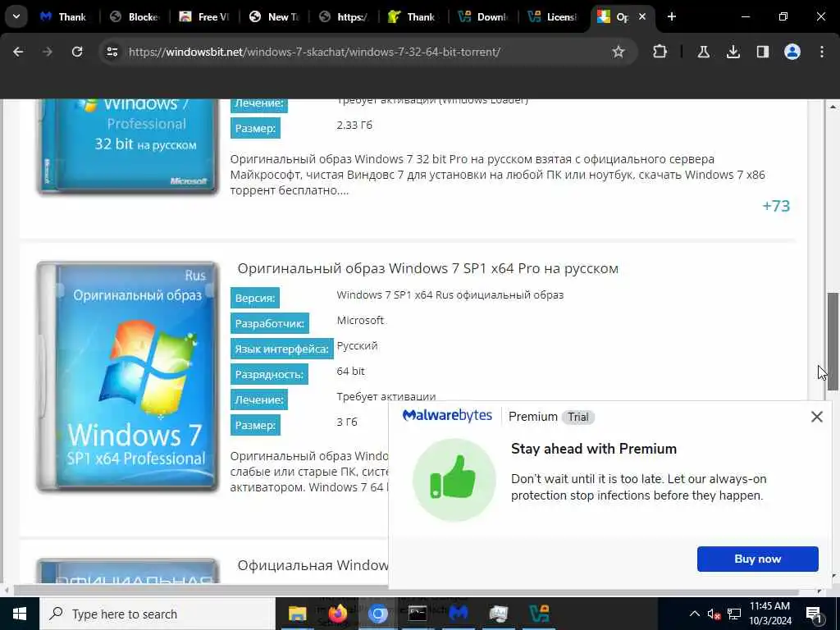Switch to the New Tab tab
The height and width of the screenshot is (630, 840).
pos(274,16)
